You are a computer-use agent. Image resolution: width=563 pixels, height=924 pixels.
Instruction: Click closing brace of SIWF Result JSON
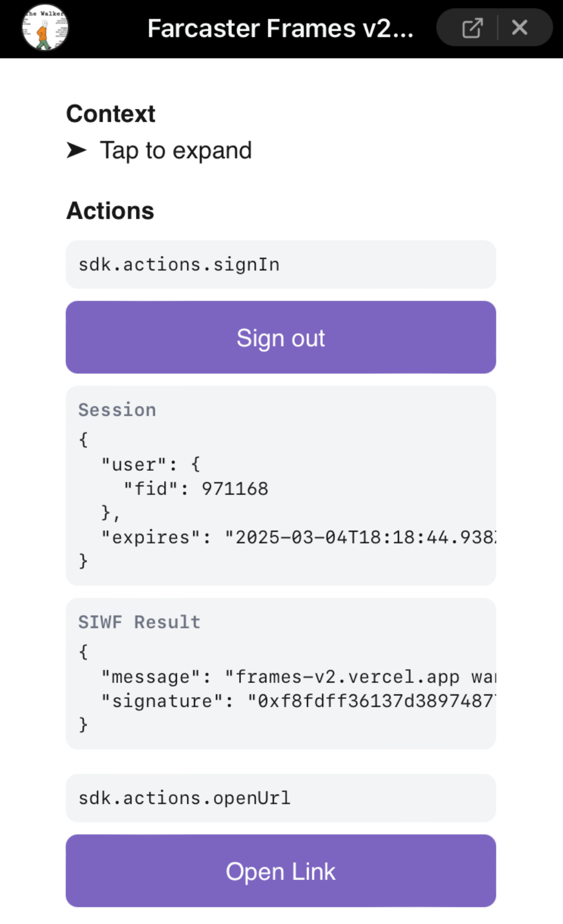click(83, 725)
